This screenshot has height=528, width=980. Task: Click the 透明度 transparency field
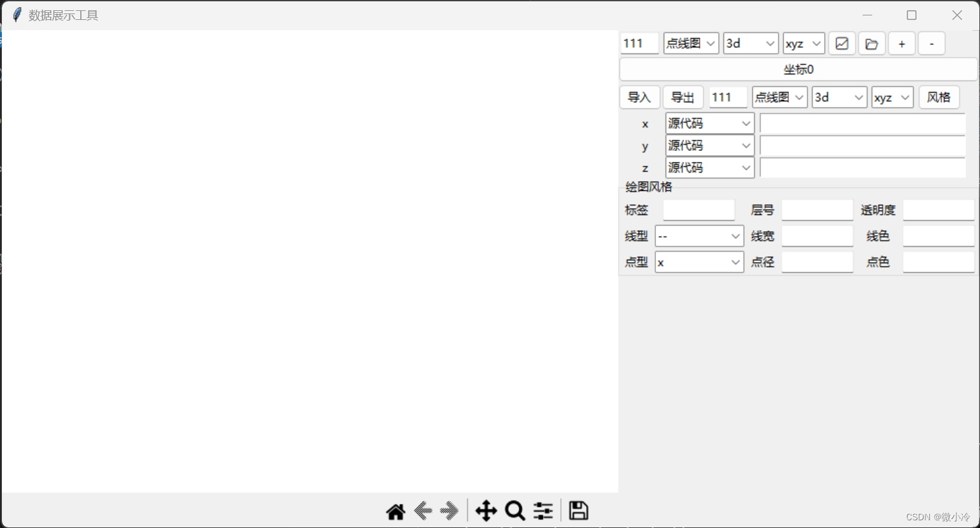click(x=938, y=210)
